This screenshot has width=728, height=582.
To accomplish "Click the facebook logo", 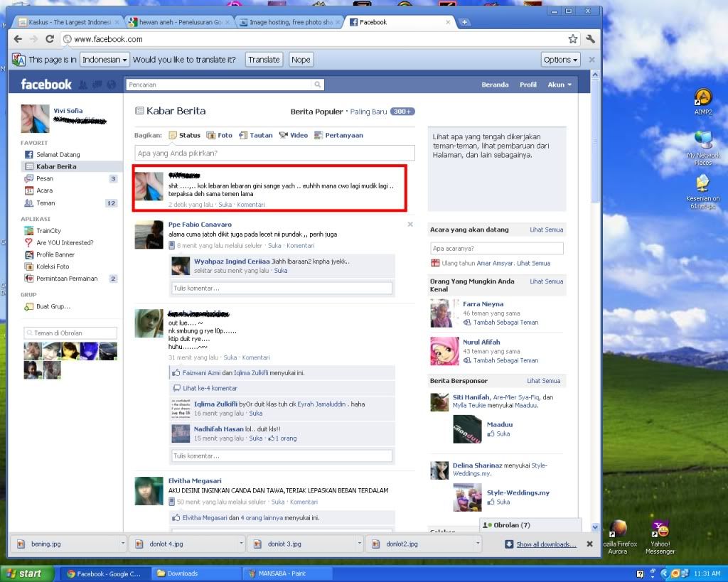I will 46,85.
